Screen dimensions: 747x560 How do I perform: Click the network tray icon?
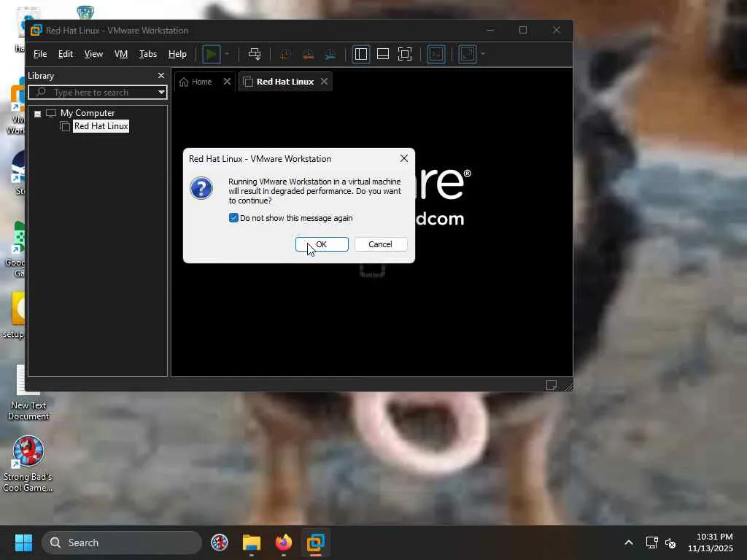click(651, 542)
